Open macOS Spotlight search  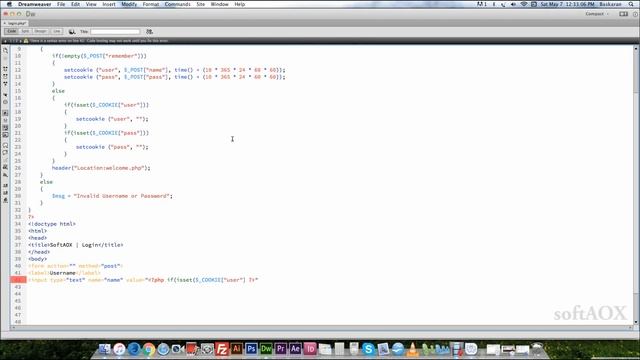631,4
